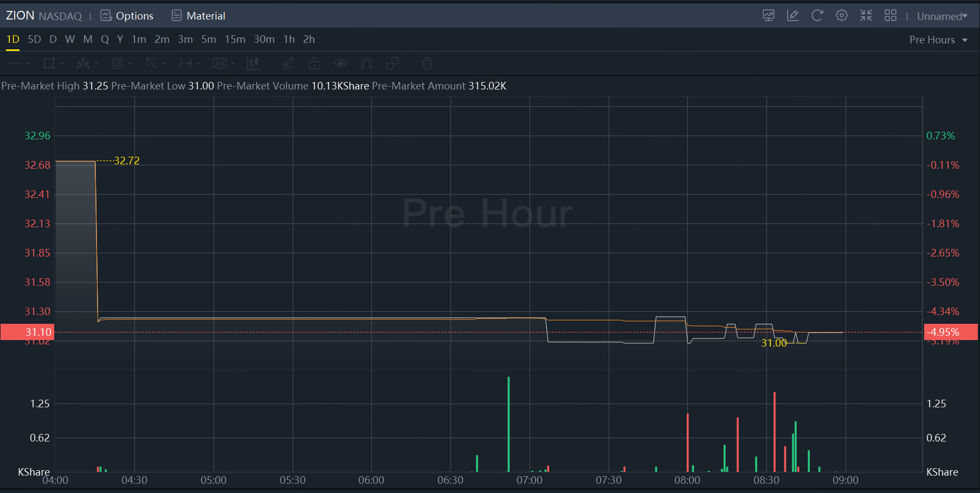Expand the Pre Hours session dropdown
The image size is (980, 493).
point(938,40)
